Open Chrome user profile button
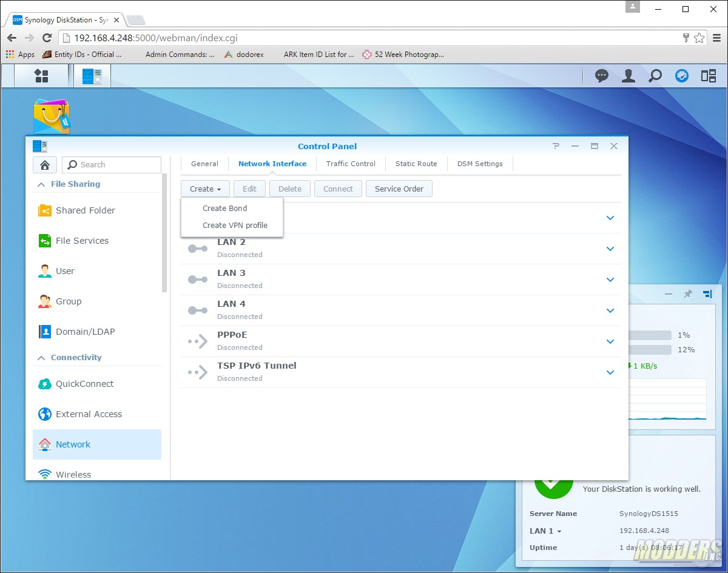Image resolution: width=728 pixels, height=573 pixels. point(633,7)
